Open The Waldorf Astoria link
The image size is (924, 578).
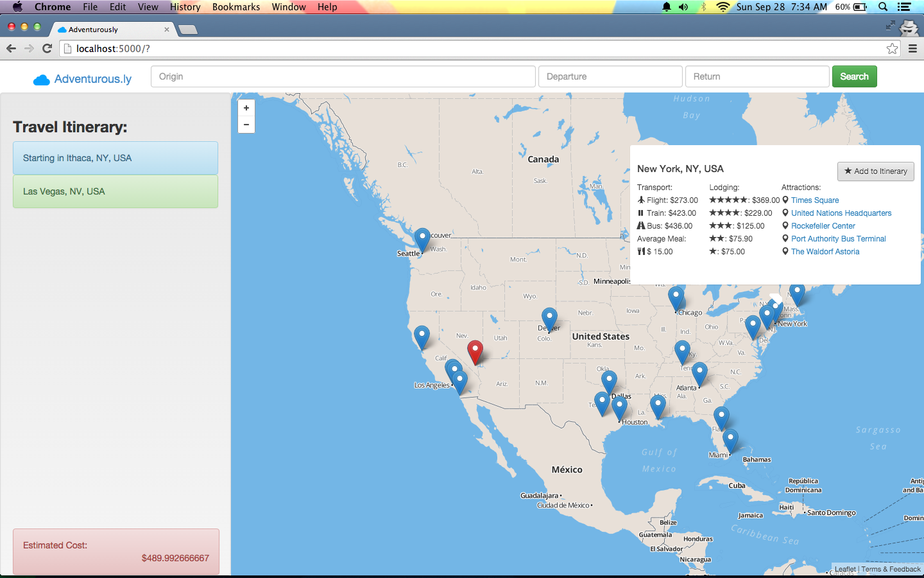825,252
